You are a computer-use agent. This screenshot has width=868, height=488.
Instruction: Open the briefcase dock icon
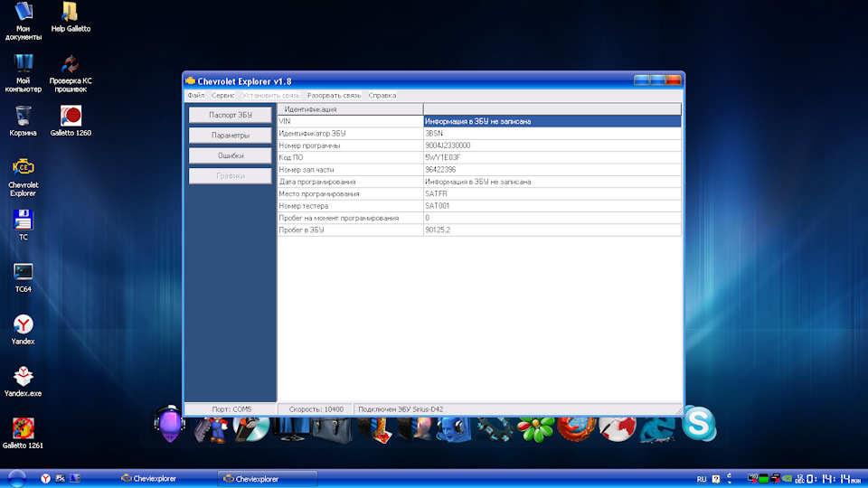tap(332, 430)
